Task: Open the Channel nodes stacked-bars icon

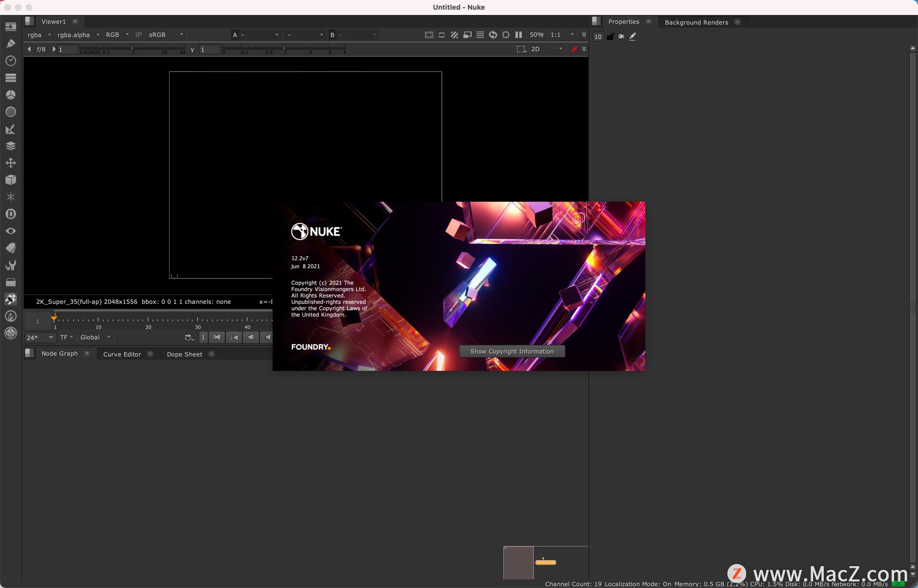Action: (x=11, y=78)
